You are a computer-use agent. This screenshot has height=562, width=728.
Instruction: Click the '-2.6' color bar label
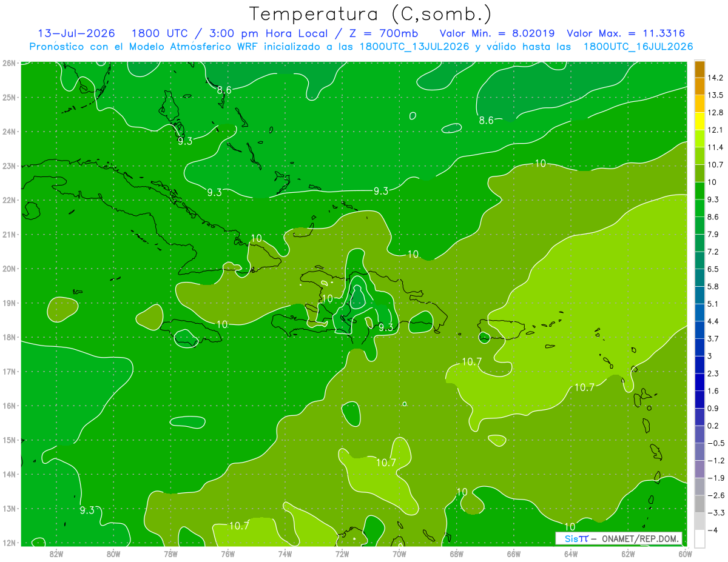(x=716, y=495)
